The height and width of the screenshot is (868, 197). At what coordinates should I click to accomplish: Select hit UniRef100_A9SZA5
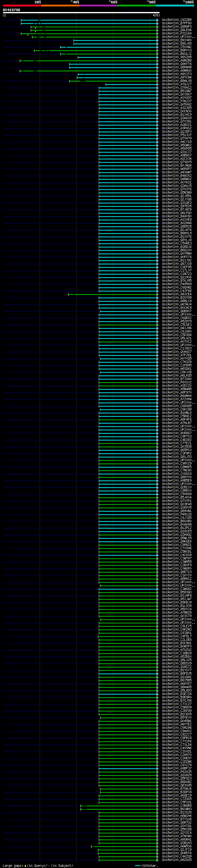(177, 57)
